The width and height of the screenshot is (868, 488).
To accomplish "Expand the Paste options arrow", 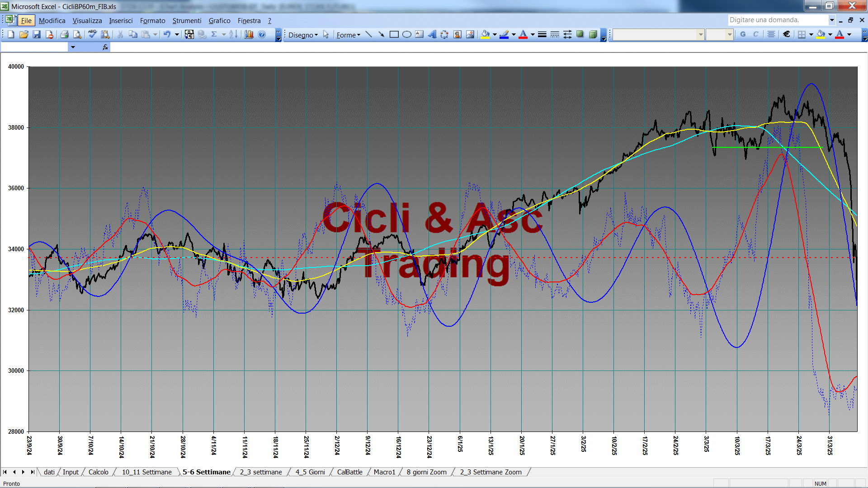I will click(x=155, y=34).
